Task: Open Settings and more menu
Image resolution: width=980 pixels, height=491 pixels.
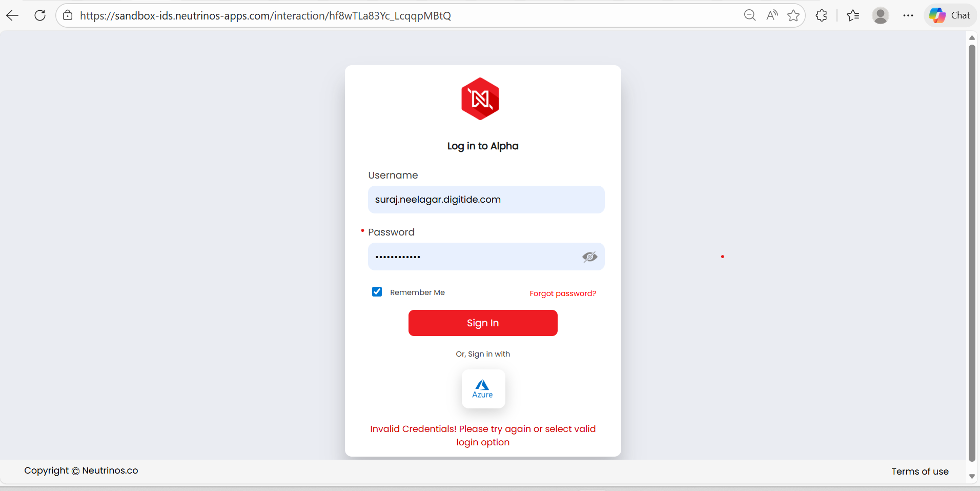Action: [x=908, y=15]
